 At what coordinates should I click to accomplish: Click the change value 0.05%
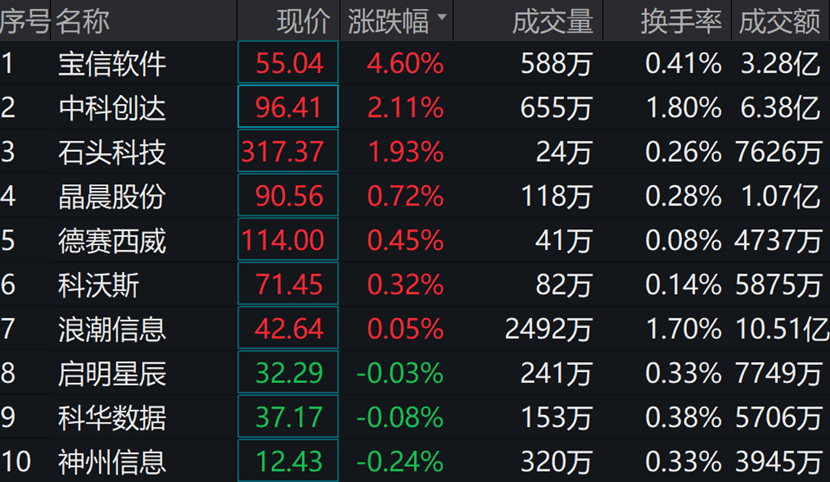pyautogui.click(x=405, y=329)
